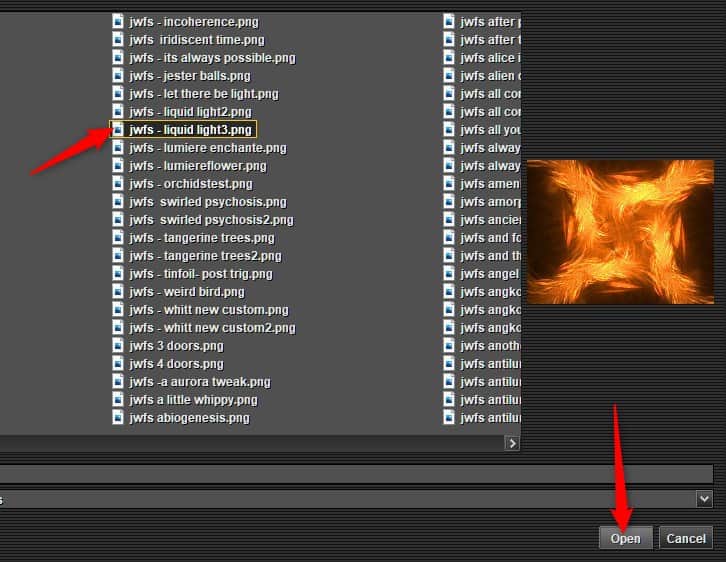Screen dimensions: 726x562
Task: Click file icon beside 'jwfs - lumiereflower.png'
Action: [x=118, y=166]
